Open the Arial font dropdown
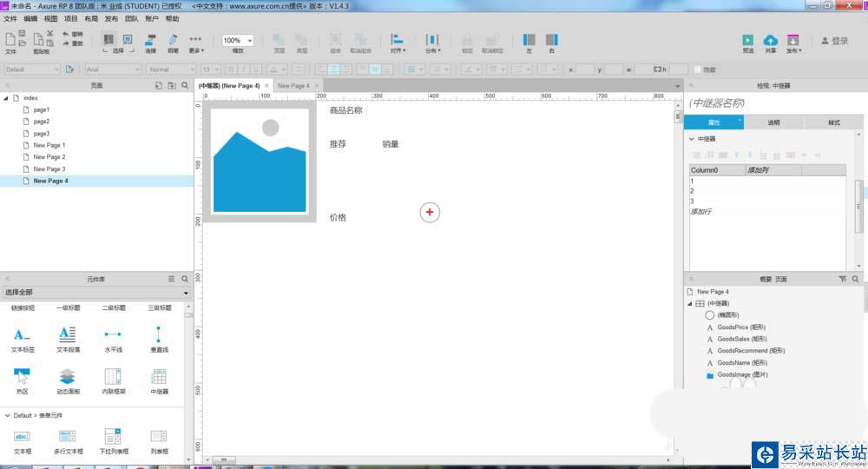868x469 pixels. tap(113, 69)
